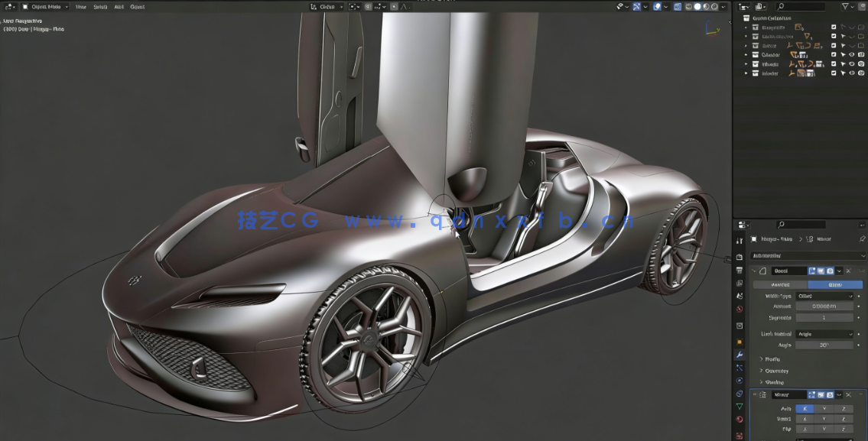The image size is (868, 441).
Task: Click the Outliner search field
Action: 800,7
